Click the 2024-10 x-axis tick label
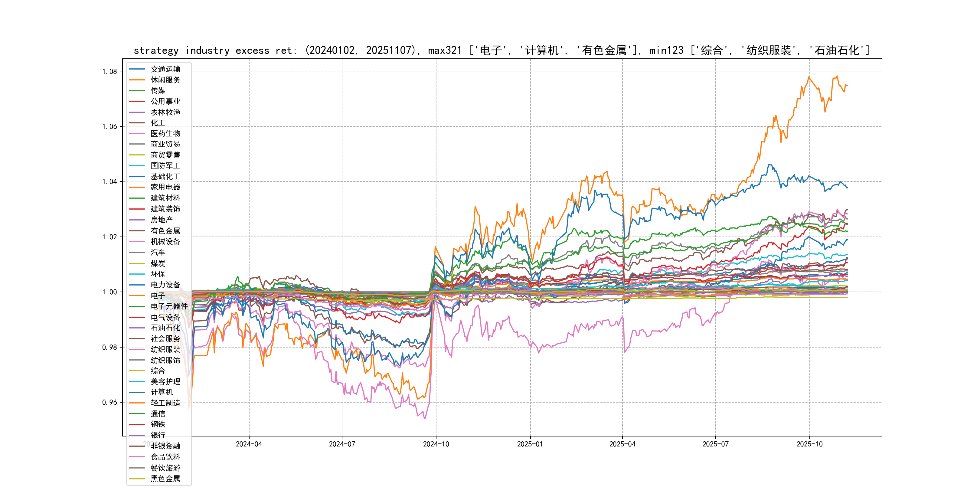 coord(436,444)
